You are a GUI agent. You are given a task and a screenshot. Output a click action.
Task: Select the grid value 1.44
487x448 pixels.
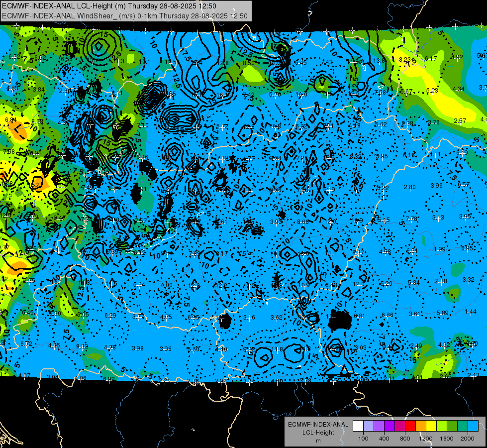471,312
